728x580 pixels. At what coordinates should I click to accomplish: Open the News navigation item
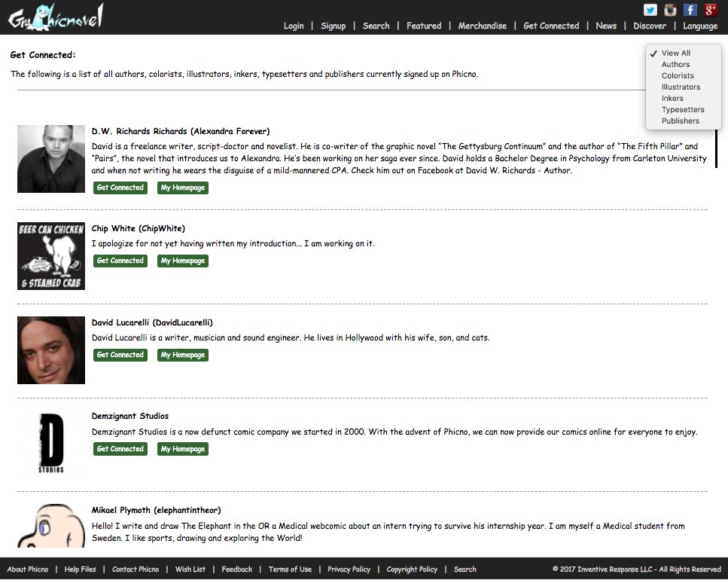[x=606, y=26]
